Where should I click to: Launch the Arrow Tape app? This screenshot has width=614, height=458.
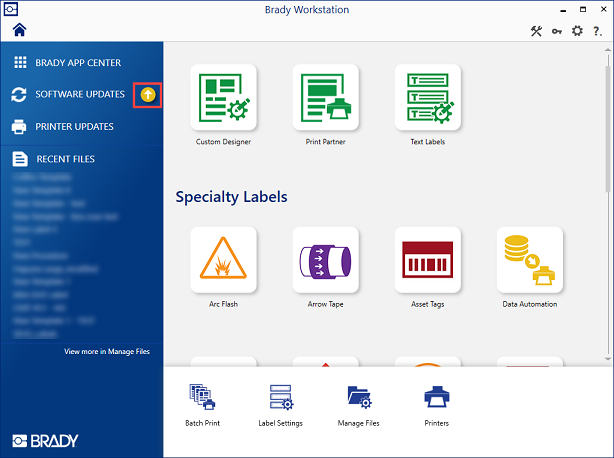click(x=325, y=260)
